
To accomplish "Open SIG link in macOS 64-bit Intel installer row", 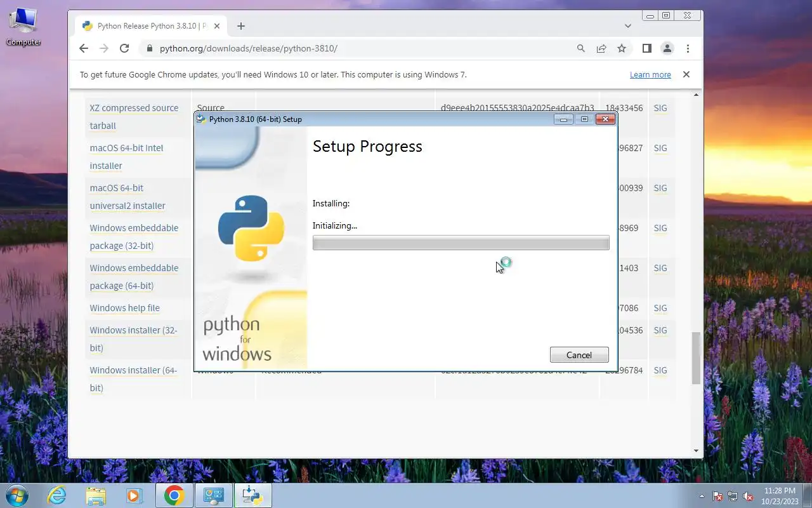I will click(x=660, y=148).
